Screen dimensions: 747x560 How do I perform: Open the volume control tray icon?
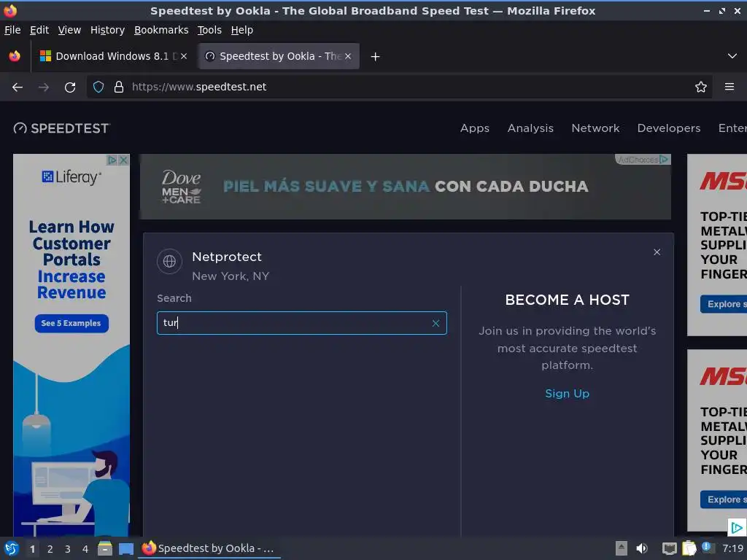tap(642, 548)
